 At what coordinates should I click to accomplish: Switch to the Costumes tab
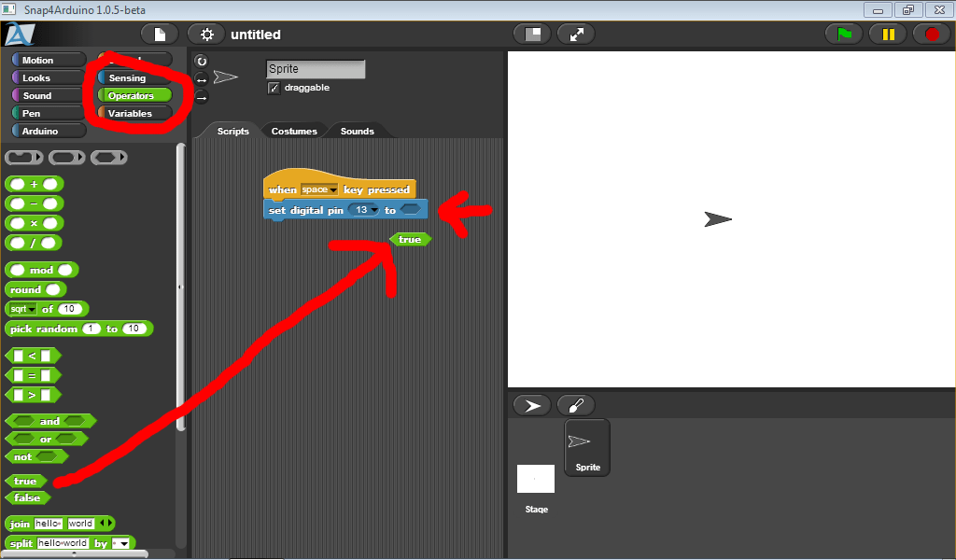pos(294,131)
